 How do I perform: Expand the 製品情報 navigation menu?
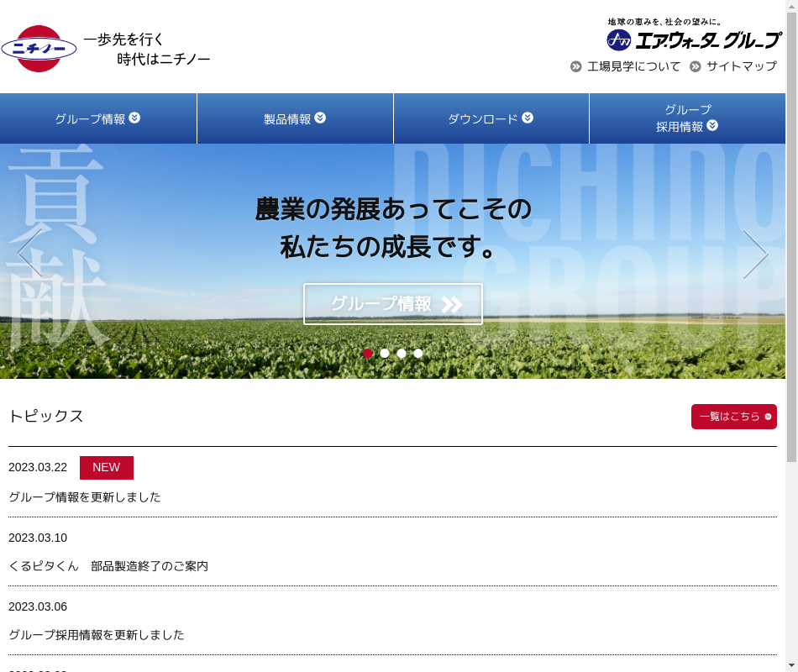tap(295, 118)
